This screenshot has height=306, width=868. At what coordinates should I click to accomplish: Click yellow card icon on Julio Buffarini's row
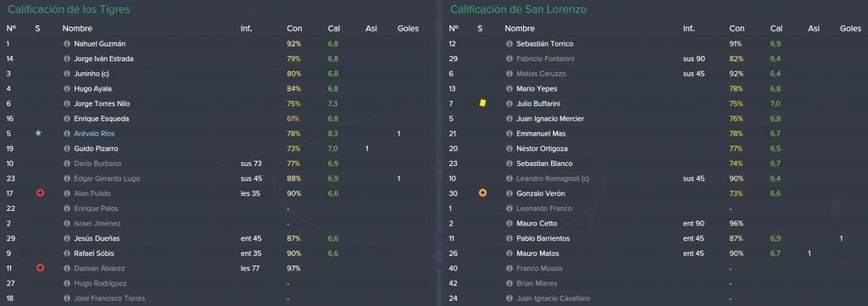pos(482,103)
